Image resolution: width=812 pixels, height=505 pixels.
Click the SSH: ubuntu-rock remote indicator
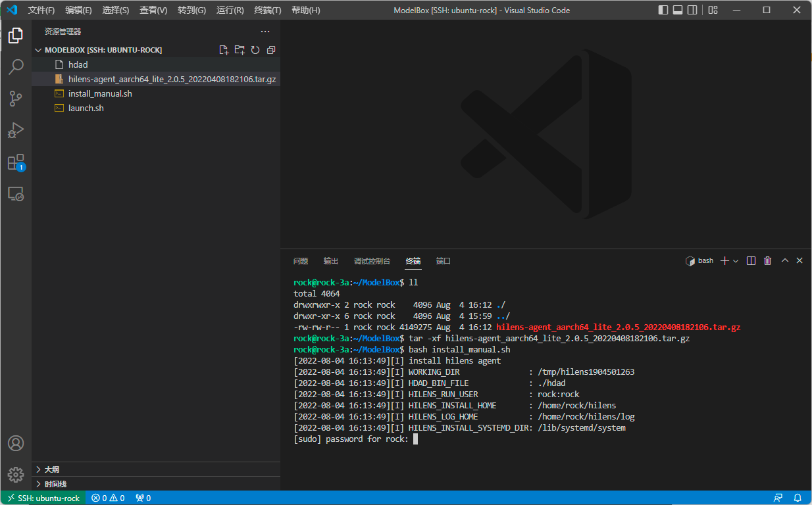point(43,498)
